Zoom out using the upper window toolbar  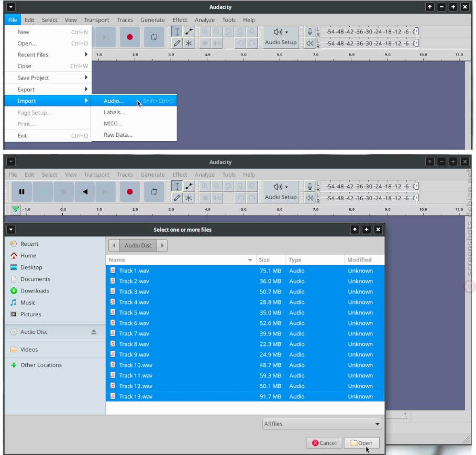click(x=217, y=31)
